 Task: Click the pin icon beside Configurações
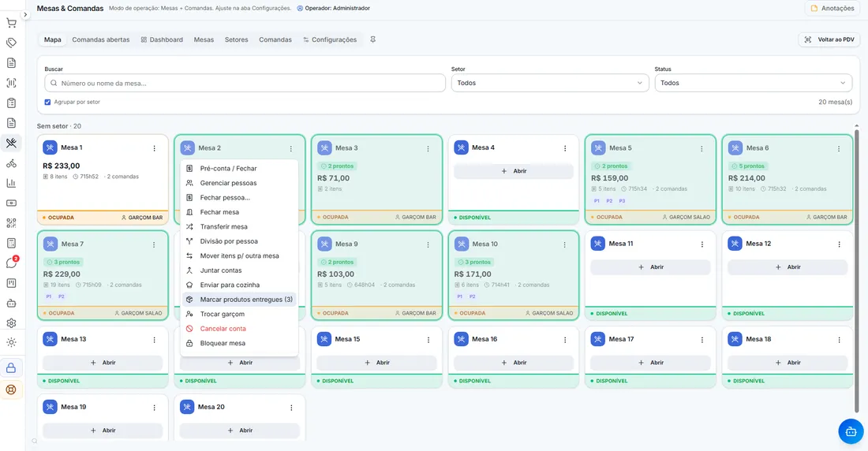coord(373,40)
